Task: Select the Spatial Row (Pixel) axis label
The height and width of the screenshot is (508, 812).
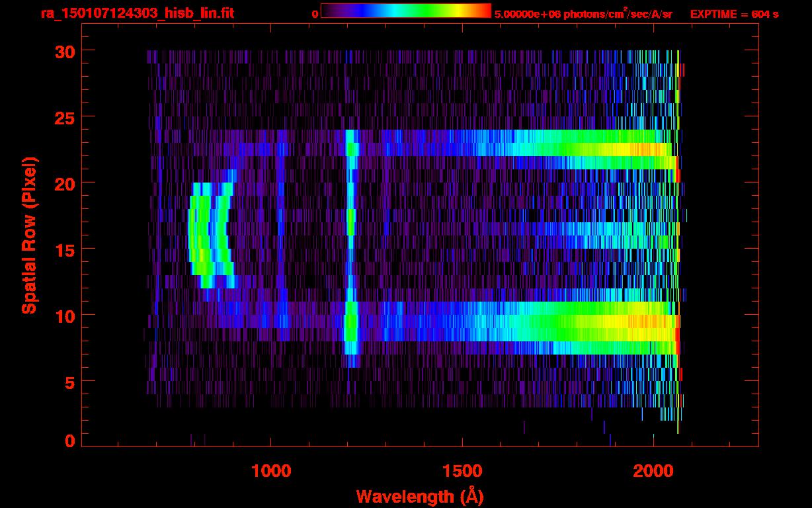Action: click(x=29, y=235)
